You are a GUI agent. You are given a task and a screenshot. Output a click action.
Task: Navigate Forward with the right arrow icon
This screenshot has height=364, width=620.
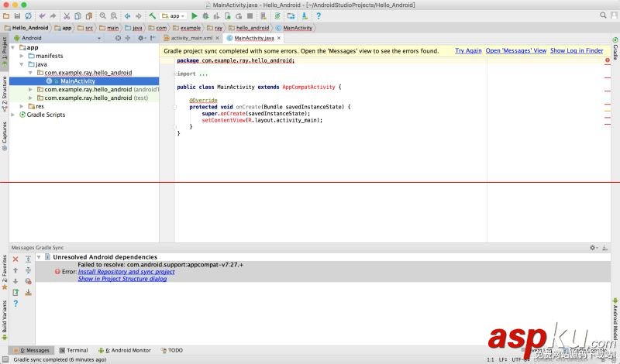click(139, 15)
